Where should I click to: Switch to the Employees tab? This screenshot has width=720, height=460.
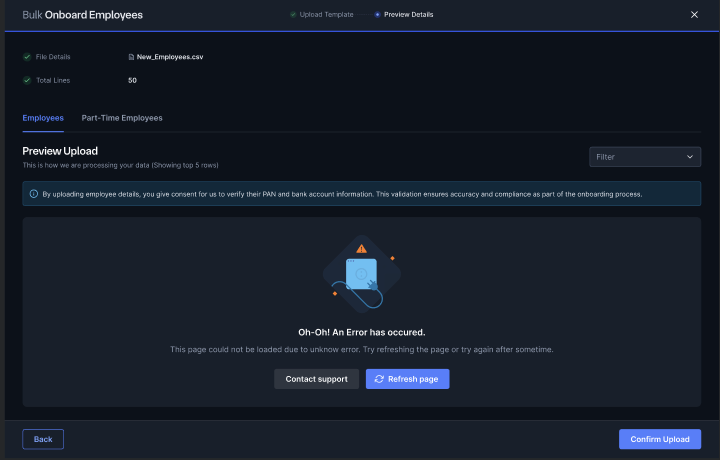coord(43,118)
